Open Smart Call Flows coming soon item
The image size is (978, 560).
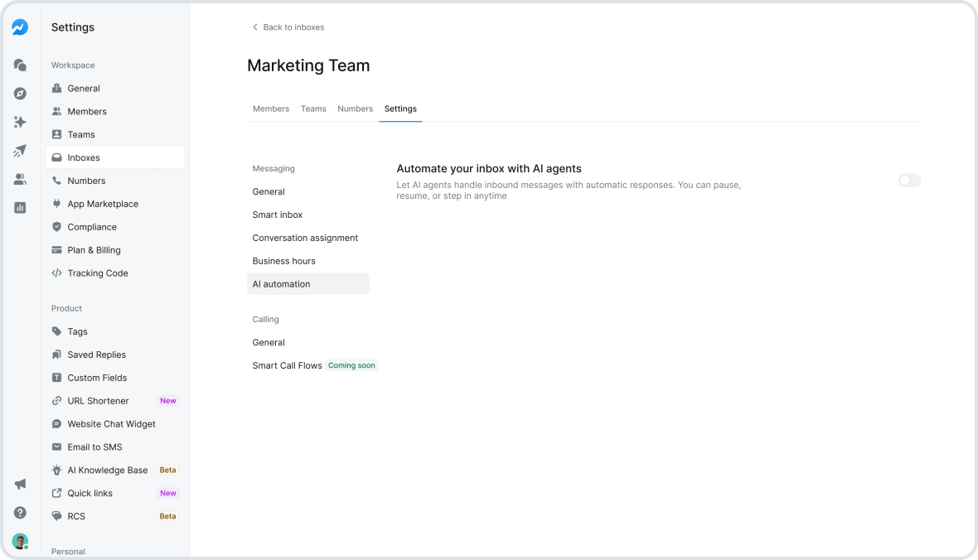pyautogui.click(x=288, y=364)
